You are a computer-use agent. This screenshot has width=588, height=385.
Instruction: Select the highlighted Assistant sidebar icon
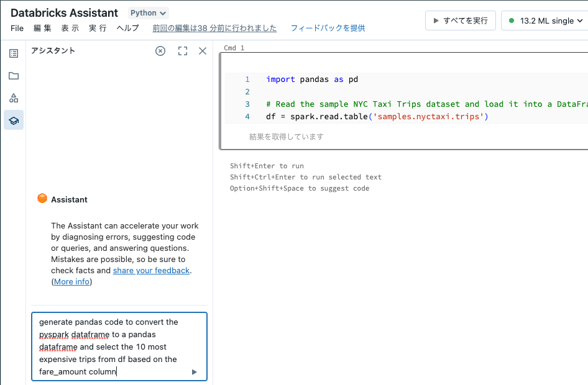[13, 120]
